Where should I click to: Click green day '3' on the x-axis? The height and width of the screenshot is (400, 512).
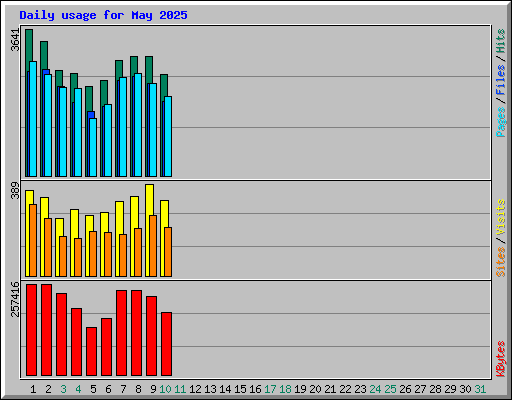coord(63,389)
